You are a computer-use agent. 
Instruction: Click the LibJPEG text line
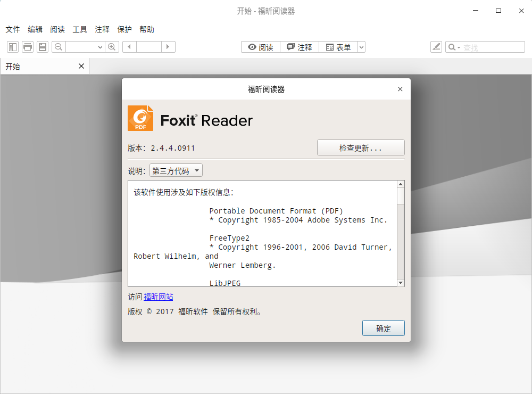225,283
